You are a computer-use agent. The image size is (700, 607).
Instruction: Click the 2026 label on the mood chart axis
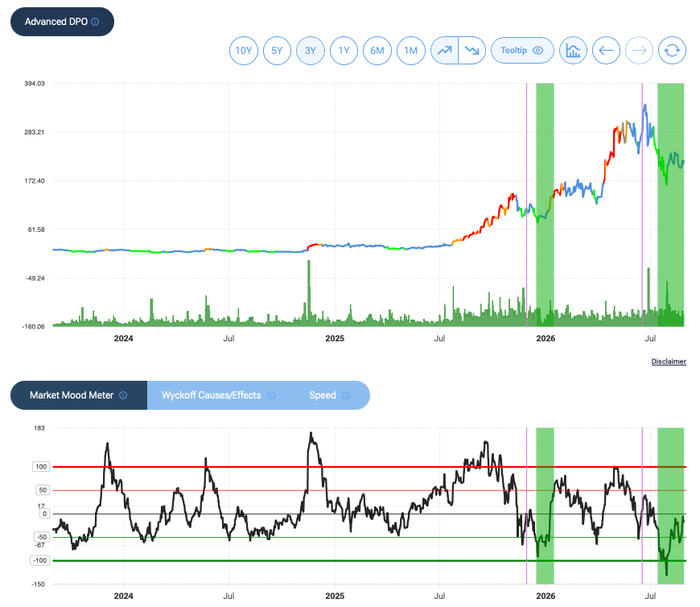pyautogui.click(x=546, y=596)
